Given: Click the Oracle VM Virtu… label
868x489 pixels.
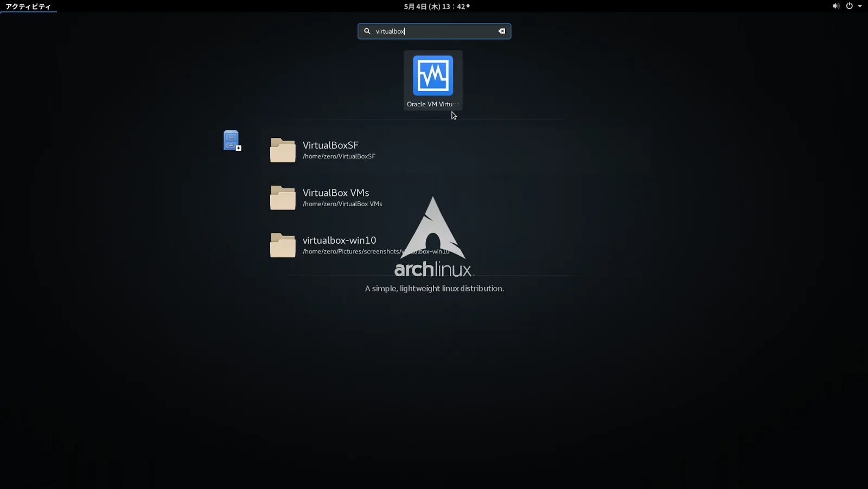Looking at the screenshot, I should pos(433,104).
